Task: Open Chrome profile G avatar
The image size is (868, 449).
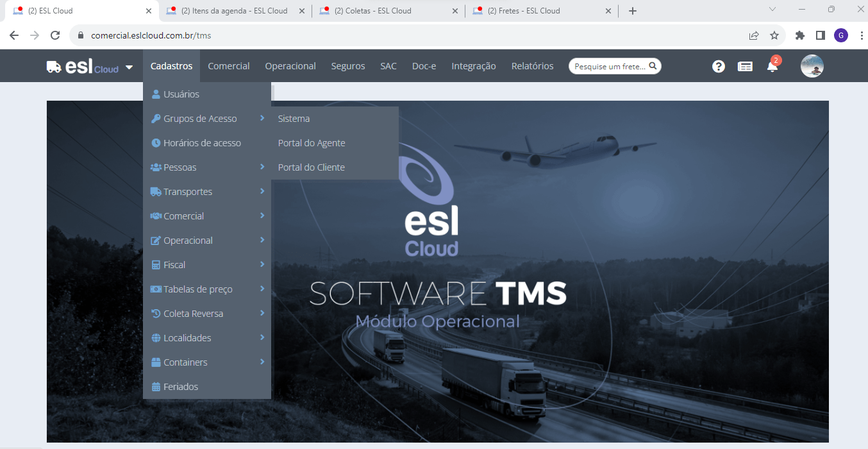Action: pos(841,35)
